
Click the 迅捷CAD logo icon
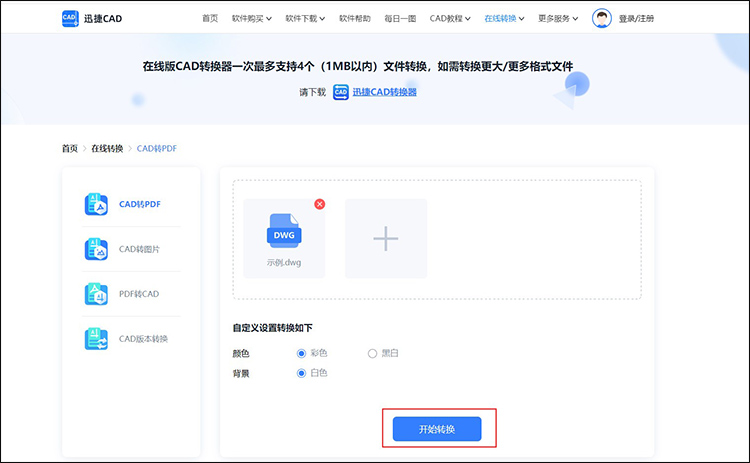click(x=70, y=18)
